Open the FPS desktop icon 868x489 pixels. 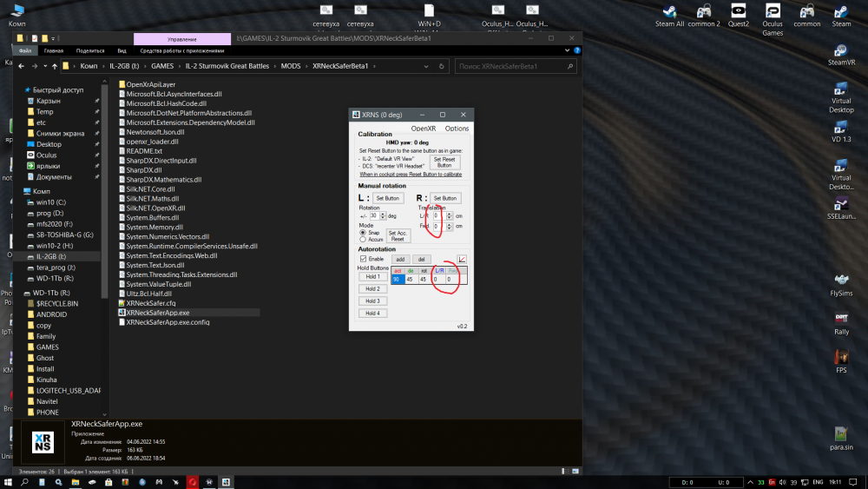(841, 362)
